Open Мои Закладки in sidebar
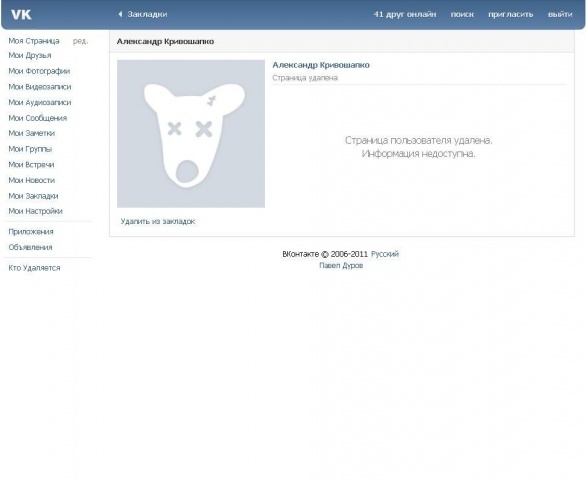The image size is (586, 480). pyautogui.click(x=33, y=196)
